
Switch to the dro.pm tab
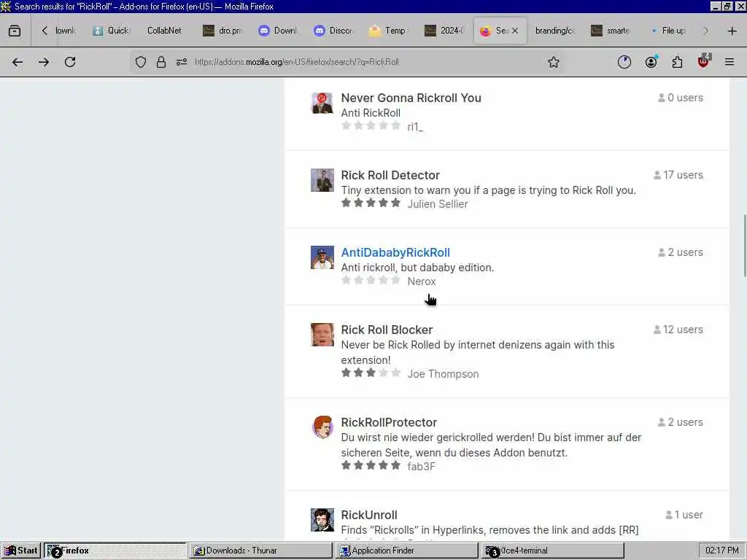[x=223, y=31]
